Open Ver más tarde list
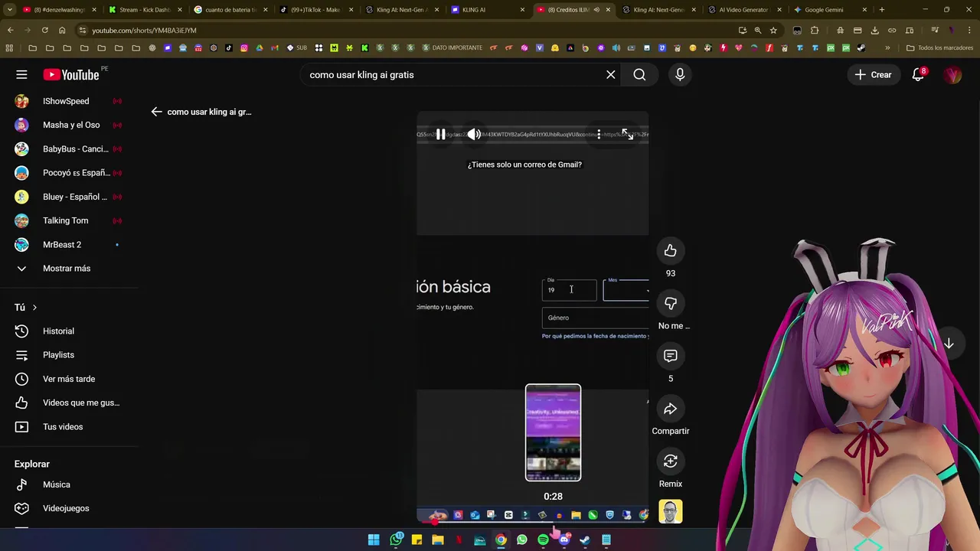Image resolution: width=980 pixels, height=551 pixels. tap(69, 379)
